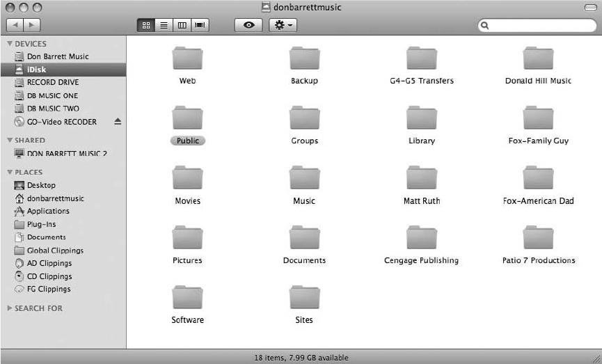Click the forward navigation arrow
The width and height of the screenshot is (602, 364).
click(32, 25)
